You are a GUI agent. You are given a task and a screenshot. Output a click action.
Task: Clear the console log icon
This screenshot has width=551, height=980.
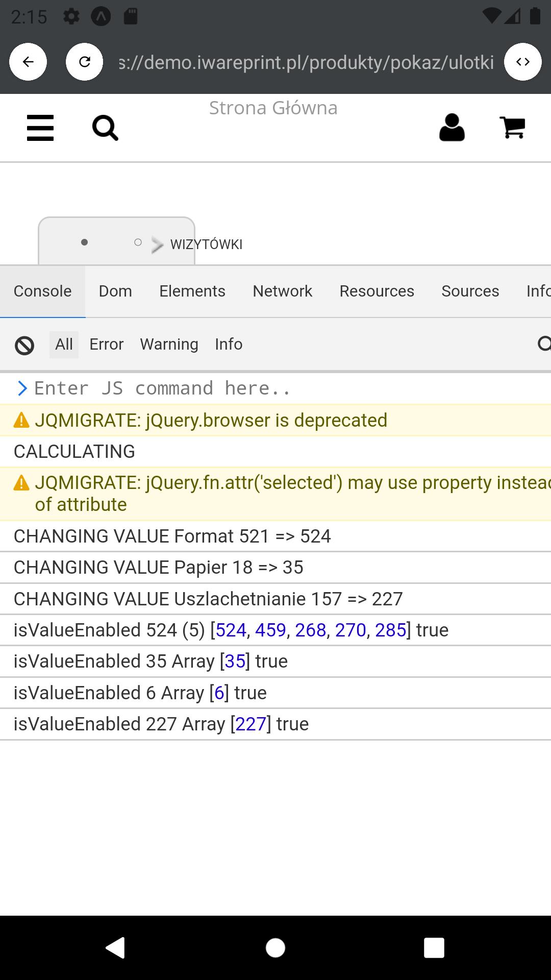(x=24, y=346)
